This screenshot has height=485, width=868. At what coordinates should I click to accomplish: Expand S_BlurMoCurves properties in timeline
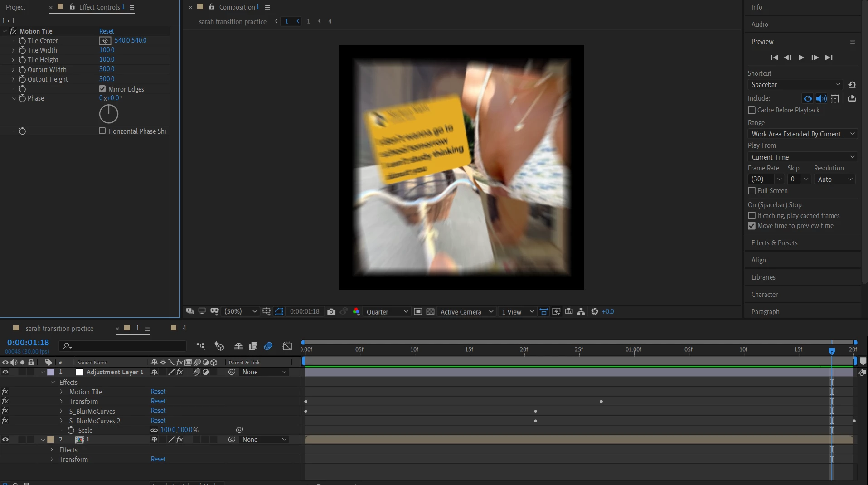(61, 412)
